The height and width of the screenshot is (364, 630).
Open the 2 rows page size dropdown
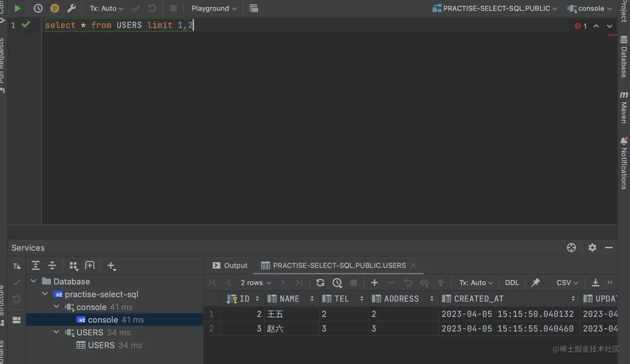[x=256, y=283]
